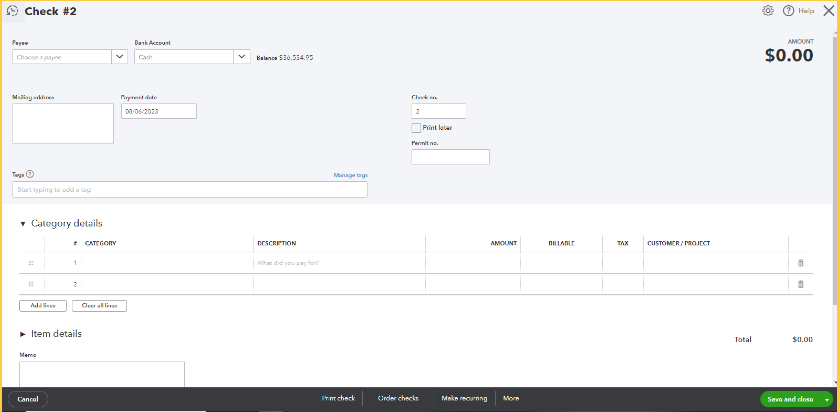Click Make recurring in bottom bar
Viewport: 840px width, 412px height.
click(x=464, y=399)
